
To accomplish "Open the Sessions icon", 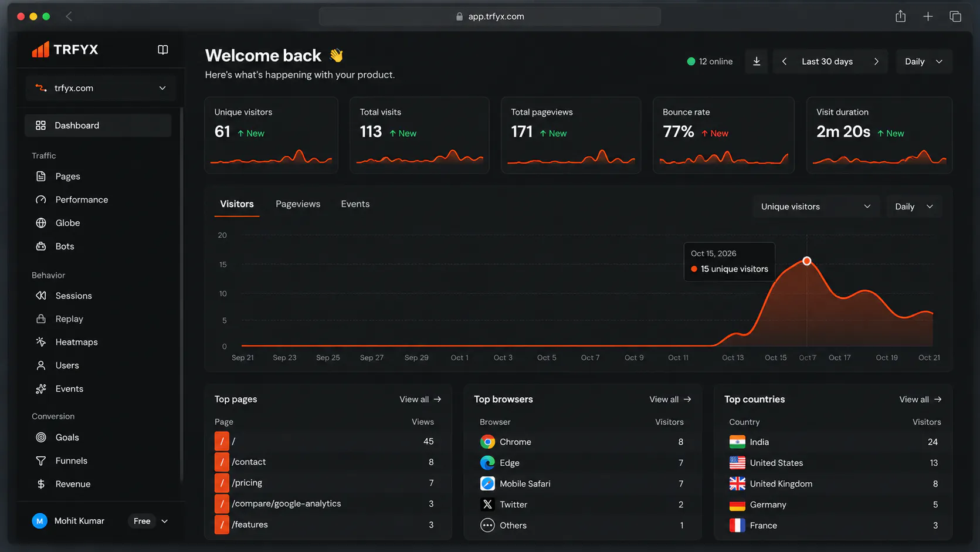I will [41, 296].
